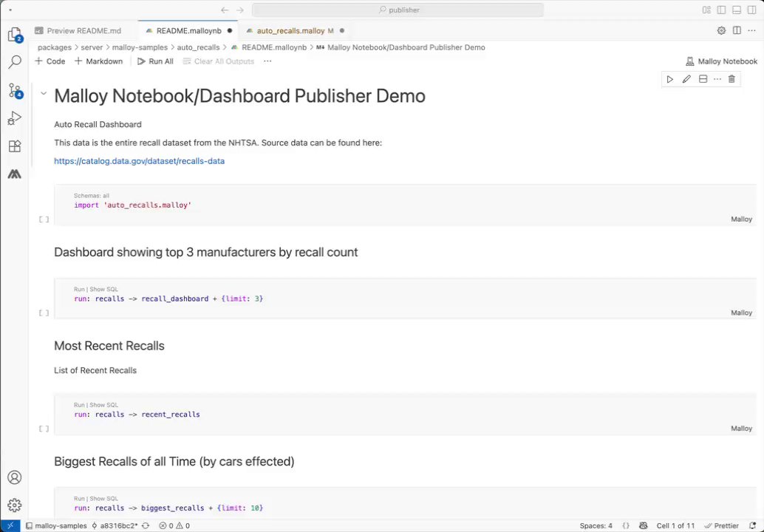Click the command center search box
Image resolution: width=764 pixels, height=532 pixels.
[x=398, y=10]
